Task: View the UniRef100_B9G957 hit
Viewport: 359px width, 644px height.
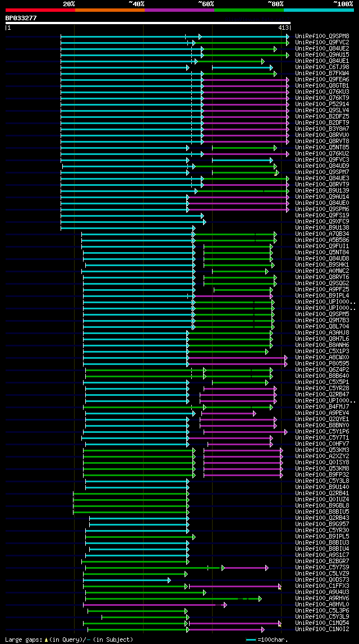Action: (322, 524)
